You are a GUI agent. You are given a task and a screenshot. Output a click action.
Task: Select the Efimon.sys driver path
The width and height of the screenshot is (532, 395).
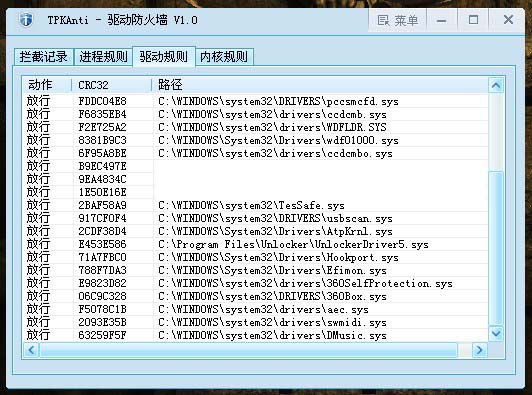click(x=272, y=270)
